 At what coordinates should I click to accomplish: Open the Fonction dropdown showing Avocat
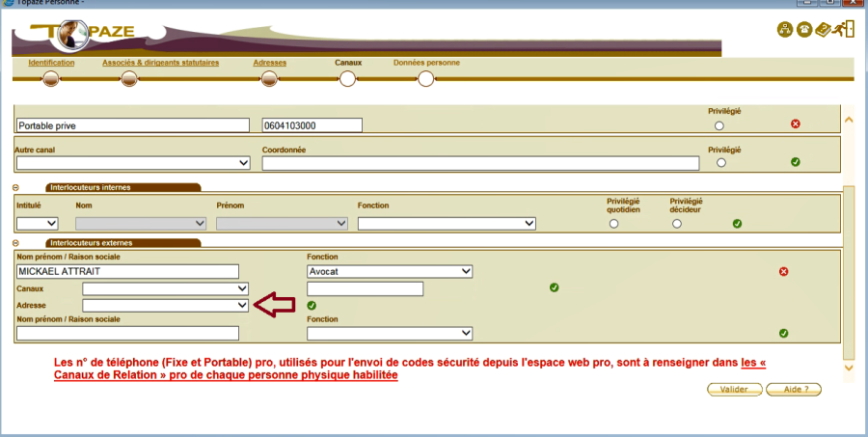[x=389, y=272]
